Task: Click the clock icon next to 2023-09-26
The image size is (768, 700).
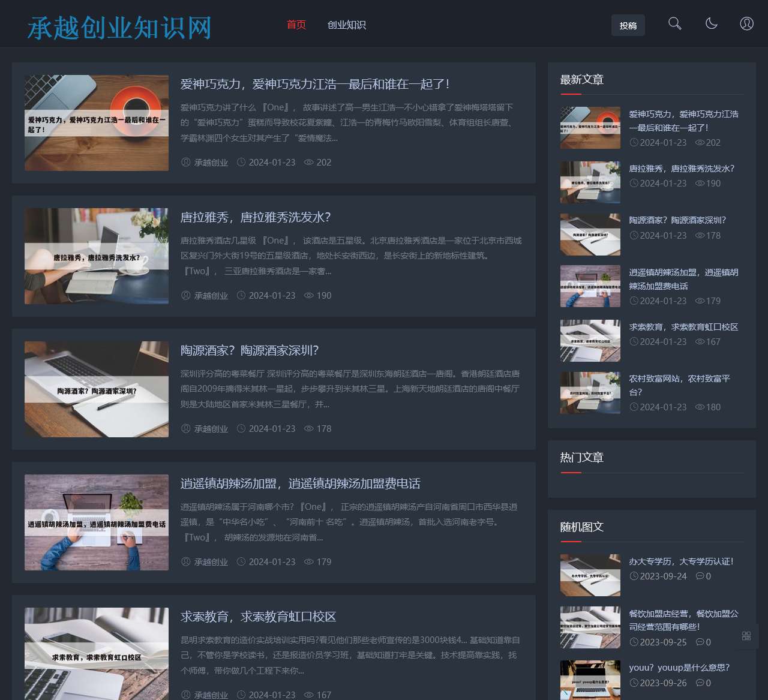Action: pos(633,683)
